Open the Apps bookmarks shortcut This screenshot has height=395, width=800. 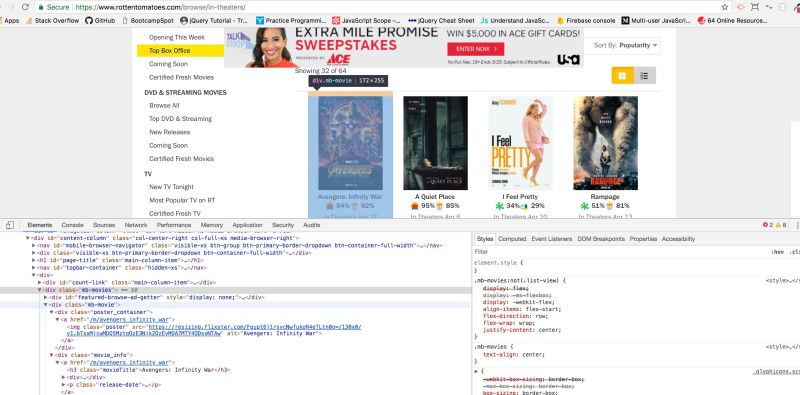pos(10,21)
